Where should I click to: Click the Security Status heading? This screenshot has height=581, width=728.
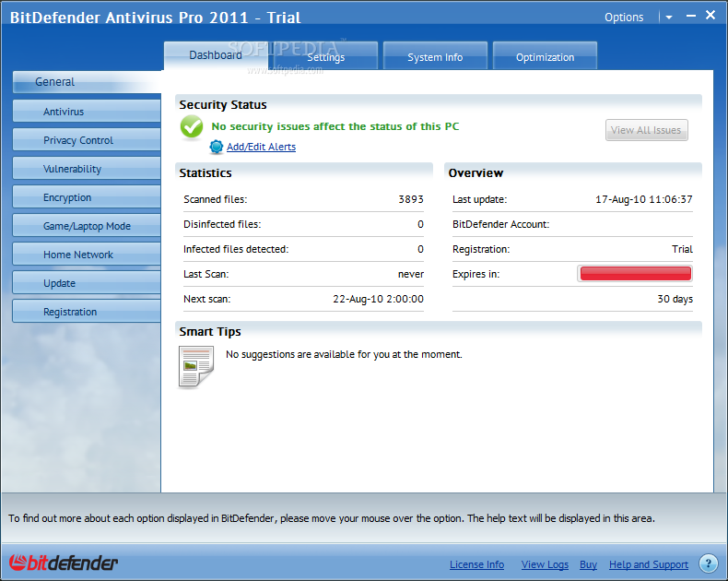tap(223, 104)
